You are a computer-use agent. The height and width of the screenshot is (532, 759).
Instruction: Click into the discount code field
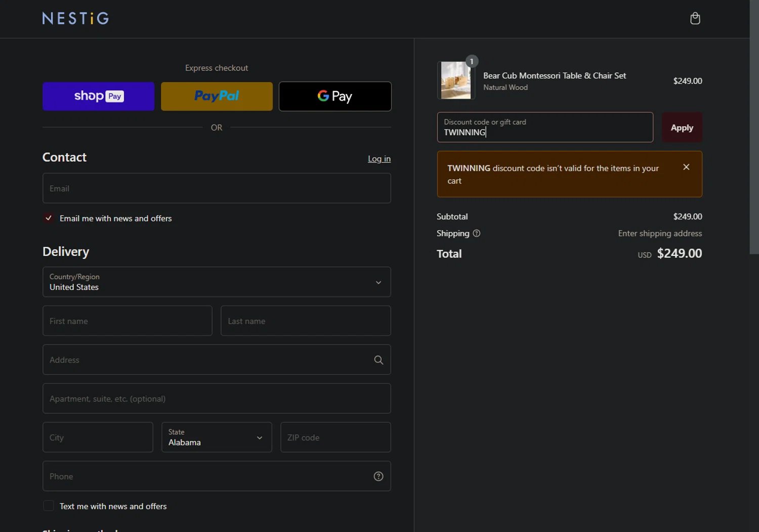click(x=544, y=128)
